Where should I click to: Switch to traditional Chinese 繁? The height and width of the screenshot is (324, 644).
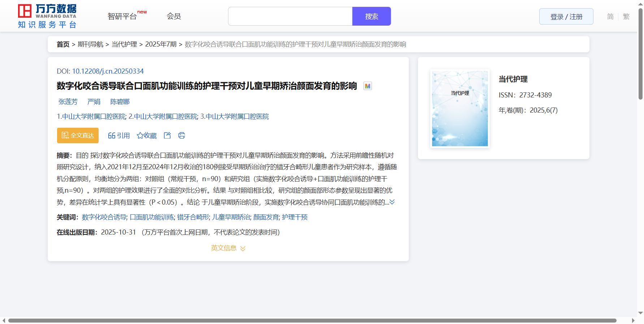[626, 17]
